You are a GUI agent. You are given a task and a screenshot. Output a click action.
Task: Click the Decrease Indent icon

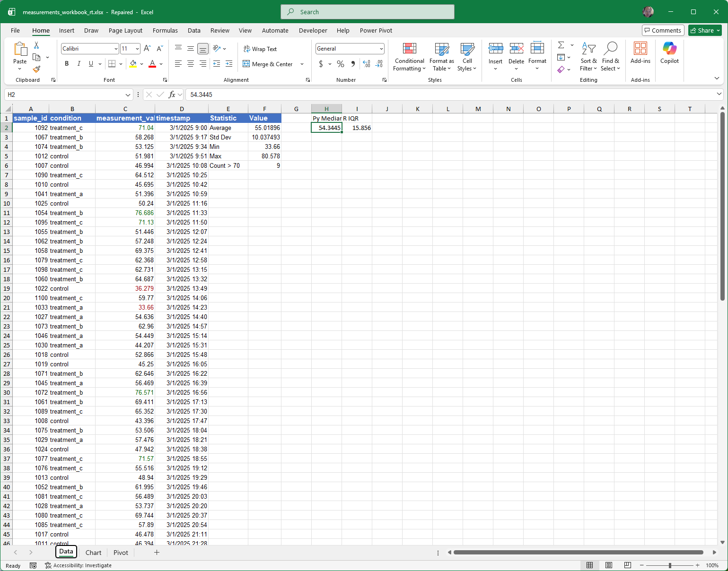click(x=217, y=64)
